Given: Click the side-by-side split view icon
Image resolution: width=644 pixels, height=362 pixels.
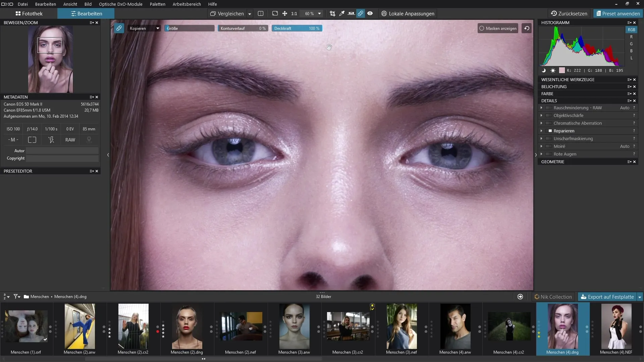Looking at the screenshot, I should [x=261, y=13].
